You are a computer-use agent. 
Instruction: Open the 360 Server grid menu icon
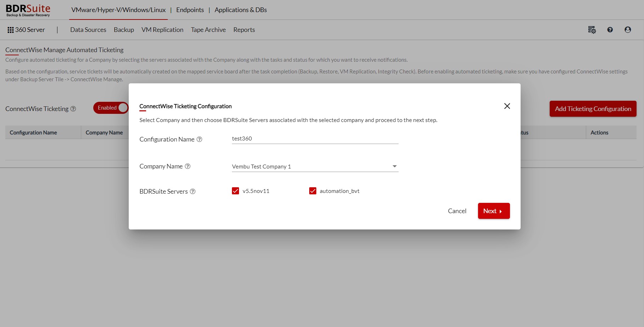(x=11, y=30)
